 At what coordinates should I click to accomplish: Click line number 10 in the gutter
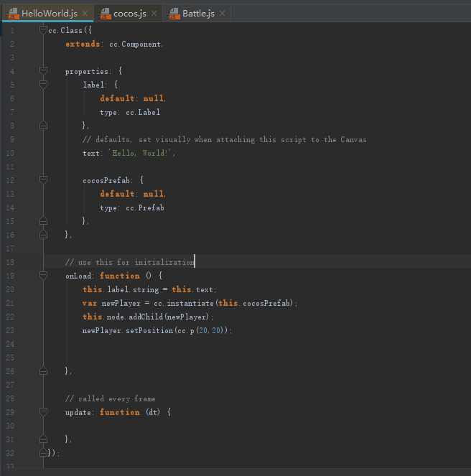9,153
